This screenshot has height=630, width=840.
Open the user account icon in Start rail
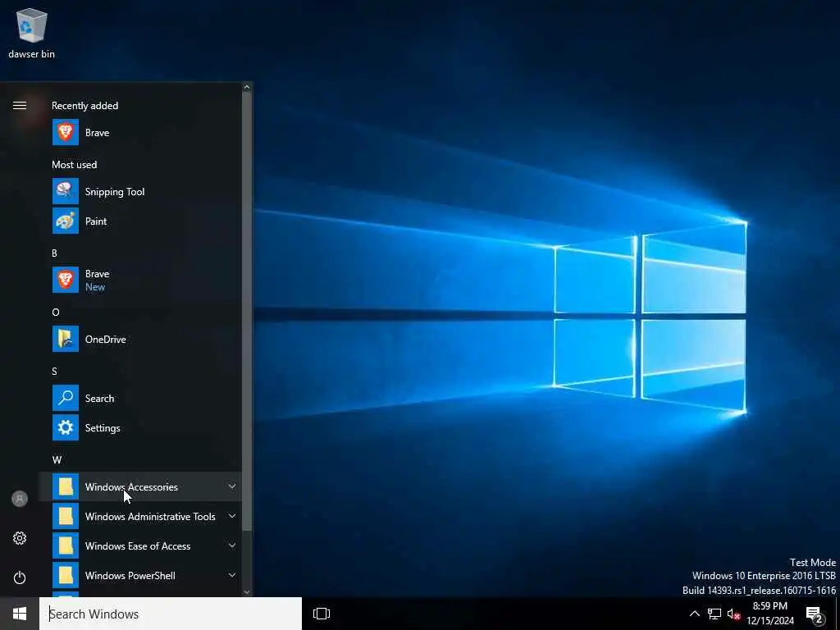click(x=20, y=499)
